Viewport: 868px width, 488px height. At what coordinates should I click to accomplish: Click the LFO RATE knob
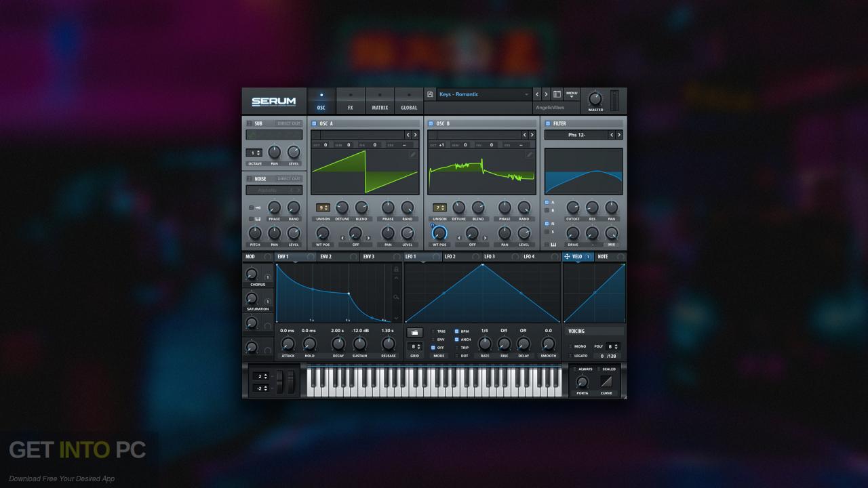pos(484,344)
